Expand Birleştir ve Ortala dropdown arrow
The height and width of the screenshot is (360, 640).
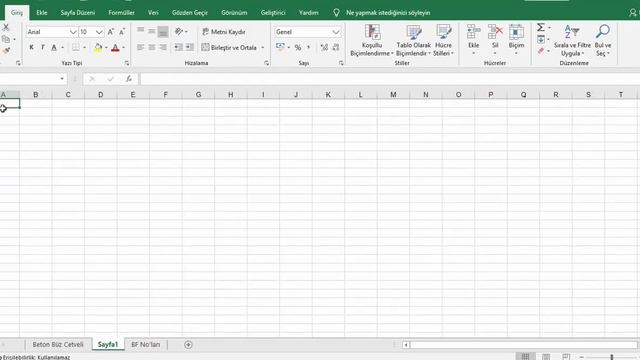tap(262, 48)
